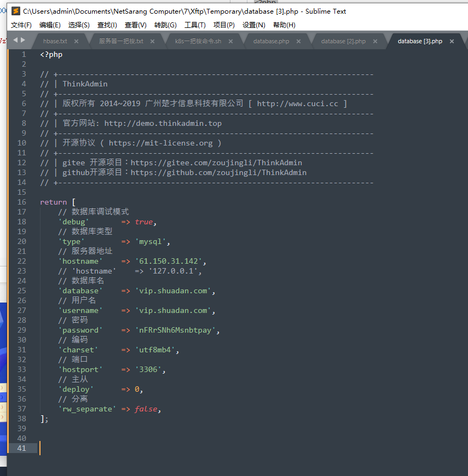Click the https://mit-license.org URL
Viewport: 468px width, 476px height.
[x=161, y=143]
